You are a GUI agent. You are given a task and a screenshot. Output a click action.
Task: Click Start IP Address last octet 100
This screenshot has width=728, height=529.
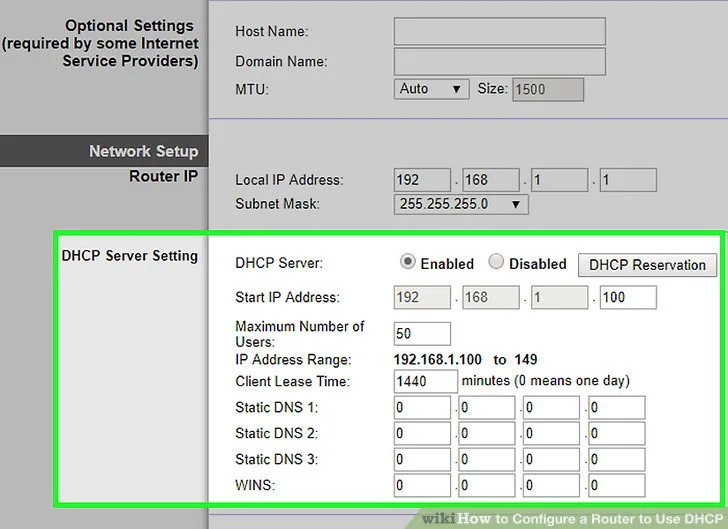click(628, 297)
